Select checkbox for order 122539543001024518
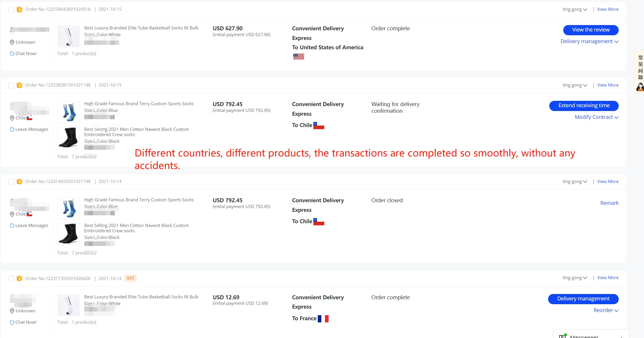 pyautogui.click(x=11, y=10)
